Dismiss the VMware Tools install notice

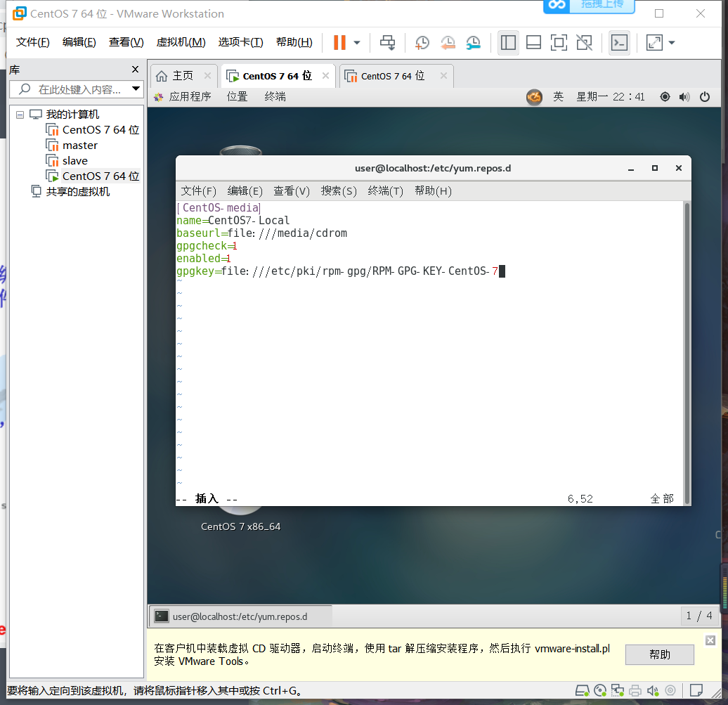[710, 640]
